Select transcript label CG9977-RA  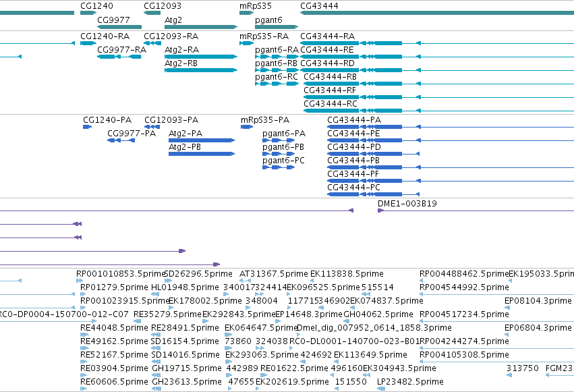[121, 50]
